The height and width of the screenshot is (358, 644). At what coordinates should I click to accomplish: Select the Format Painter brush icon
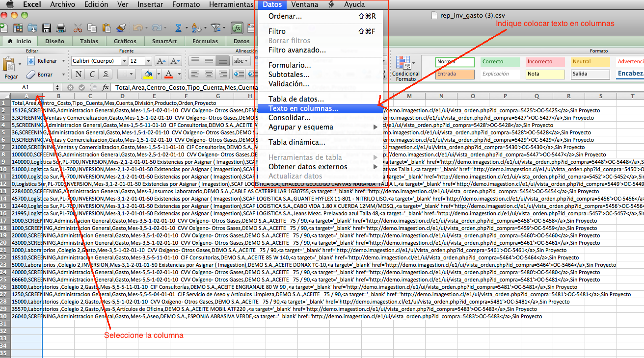(121, 28)
